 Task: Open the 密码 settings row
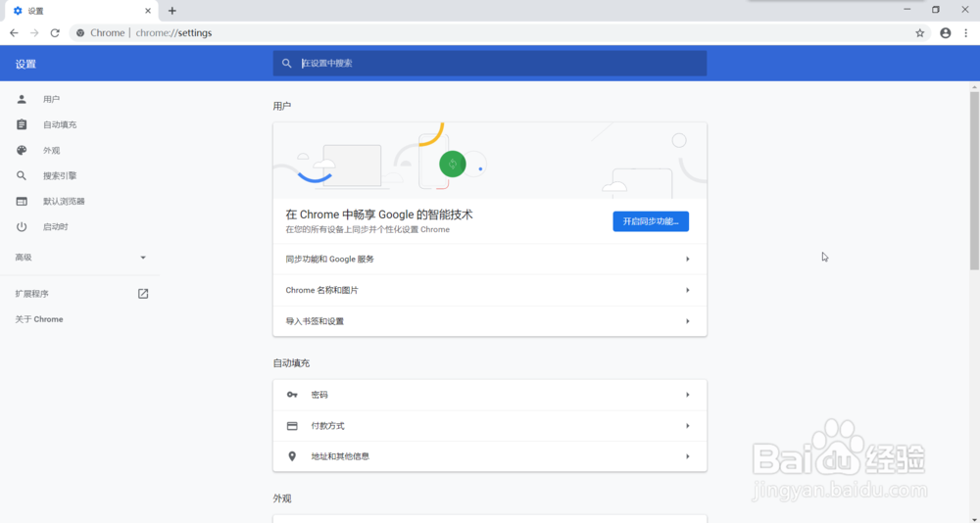(x=489, y=395)
